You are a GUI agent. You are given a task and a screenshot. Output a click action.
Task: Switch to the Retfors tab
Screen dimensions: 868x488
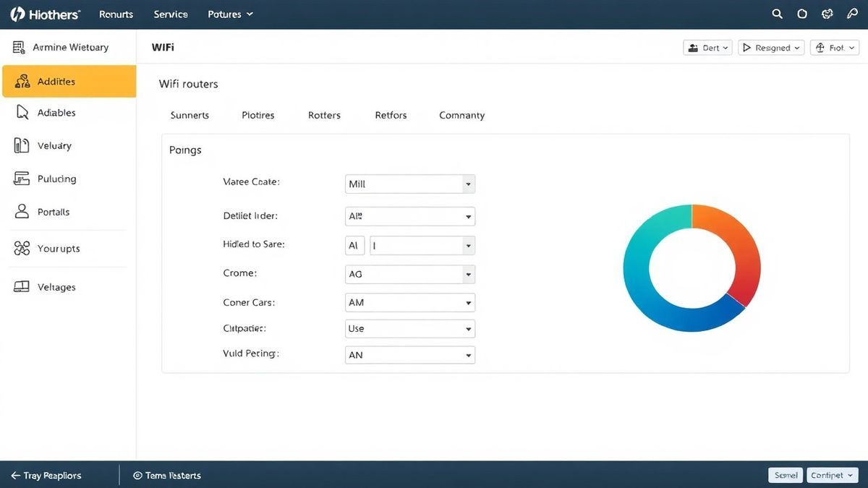click(391, 115)
